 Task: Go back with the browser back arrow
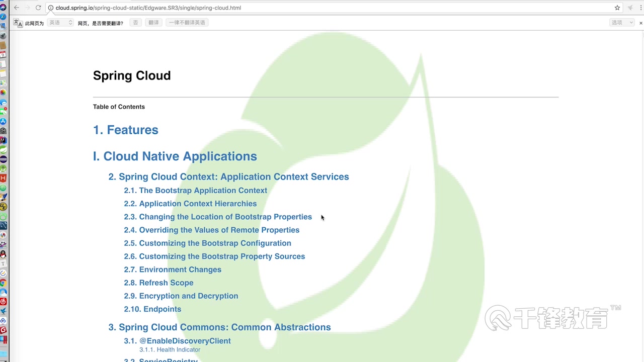tap(16, 8)
